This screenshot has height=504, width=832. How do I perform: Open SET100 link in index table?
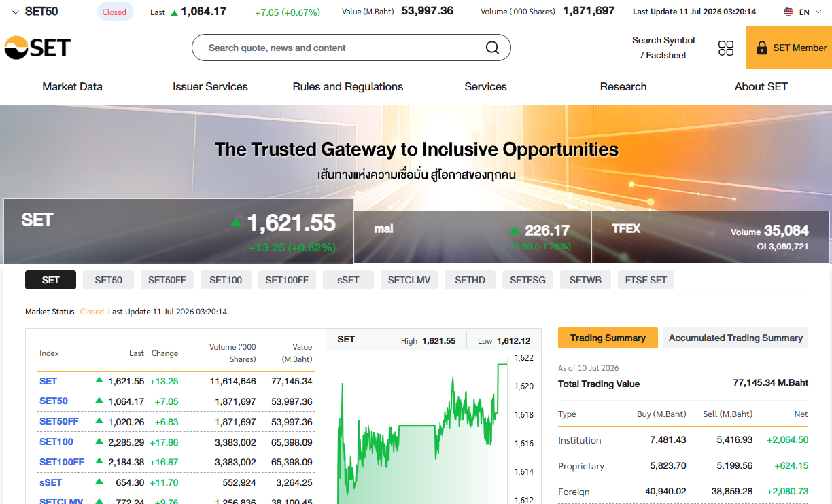tap(56, 442)
